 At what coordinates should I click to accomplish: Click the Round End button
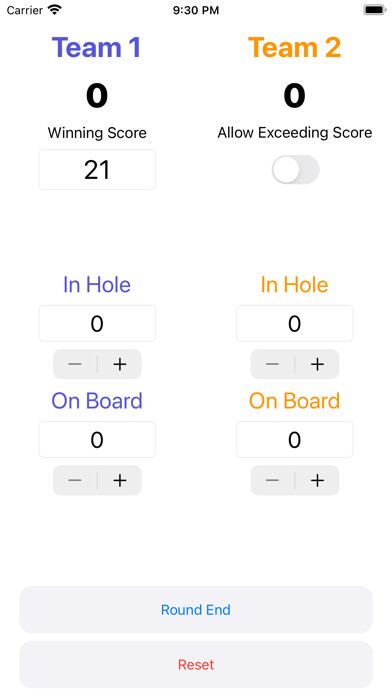click(x=196, y=609)
